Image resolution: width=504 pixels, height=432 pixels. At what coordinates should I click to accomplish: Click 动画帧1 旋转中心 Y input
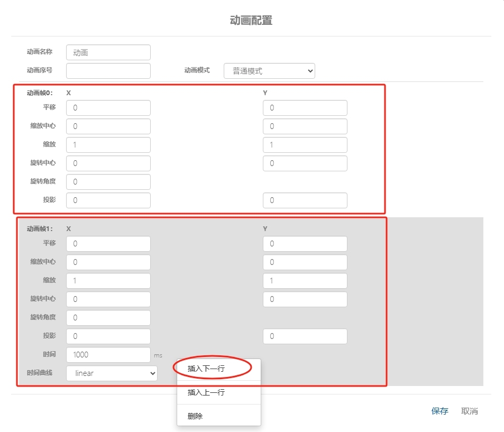coord(305,299)
